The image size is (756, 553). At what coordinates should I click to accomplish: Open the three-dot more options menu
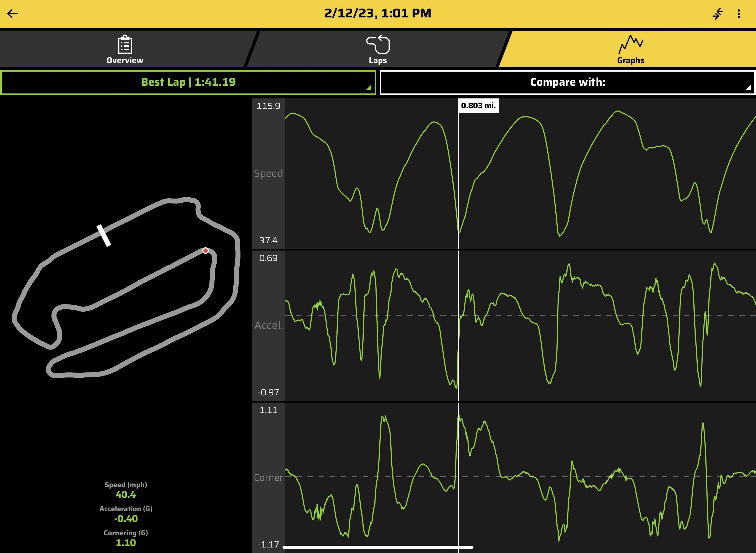739,14
